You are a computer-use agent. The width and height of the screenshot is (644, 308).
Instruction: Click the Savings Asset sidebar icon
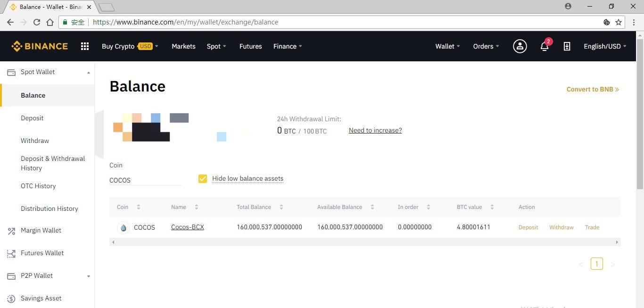click(x=11, y=299)
